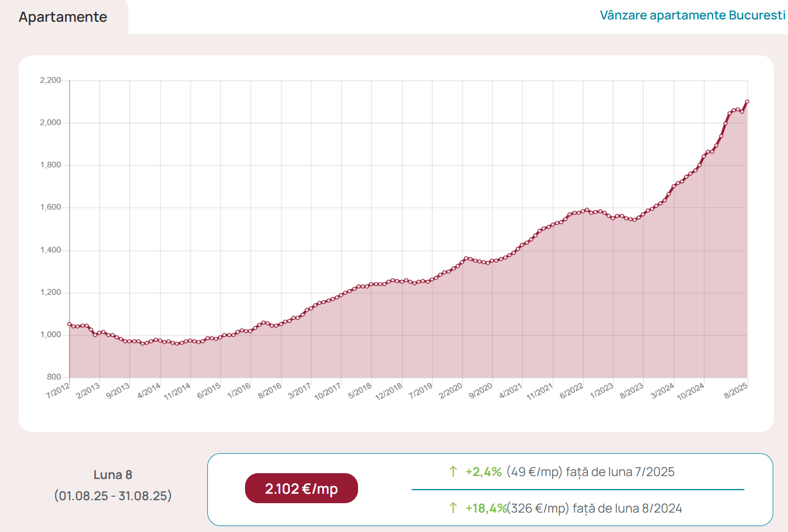Viewport: 788px width, 532px height.
Task: Select the final chart data point at 8/2025
Action: [x=747, y=102]
